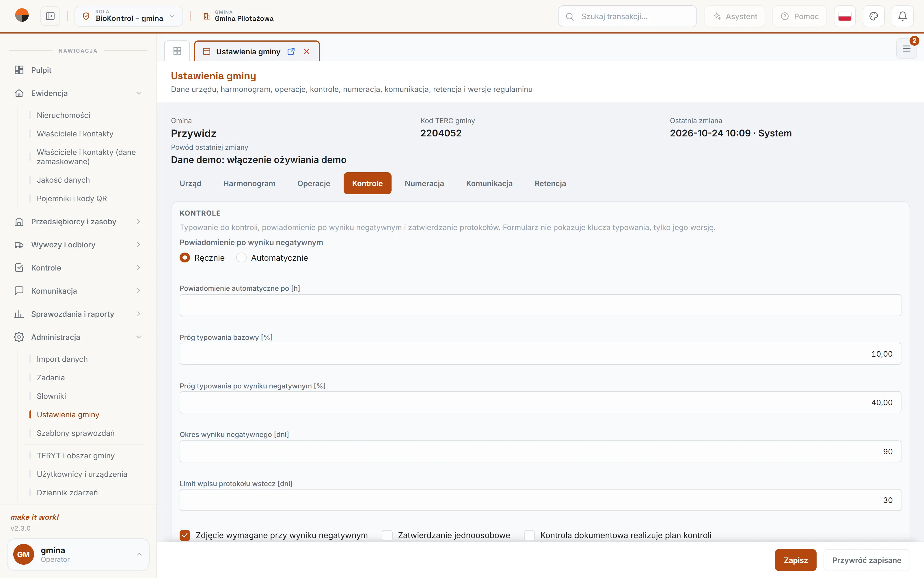This screenshot has width=924, height=578.
Task: Click the Zapisz save button
Action: click(796, 560)
